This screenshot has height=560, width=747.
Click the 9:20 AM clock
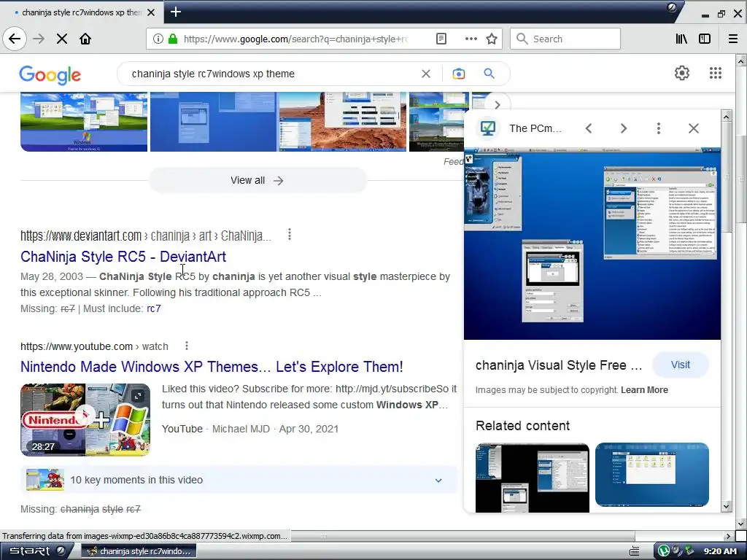(x=720, y=551)
